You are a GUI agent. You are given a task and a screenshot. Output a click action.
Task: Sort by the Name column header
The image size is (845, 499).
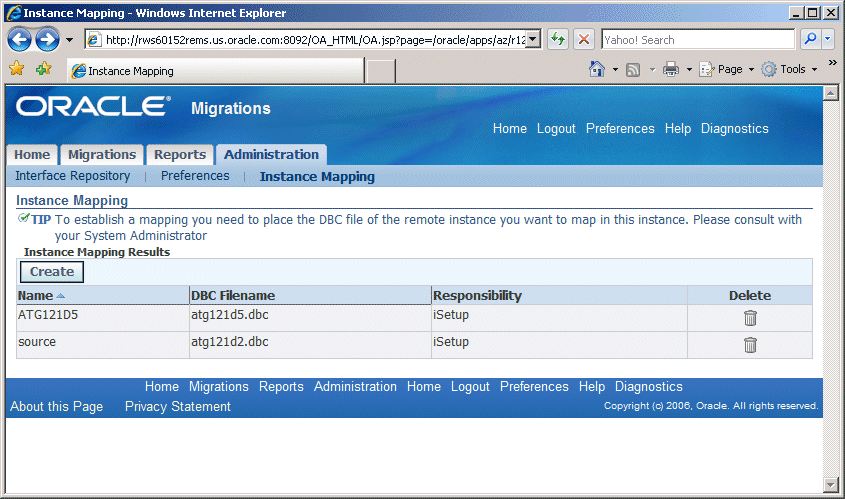(x=35, y=295)
